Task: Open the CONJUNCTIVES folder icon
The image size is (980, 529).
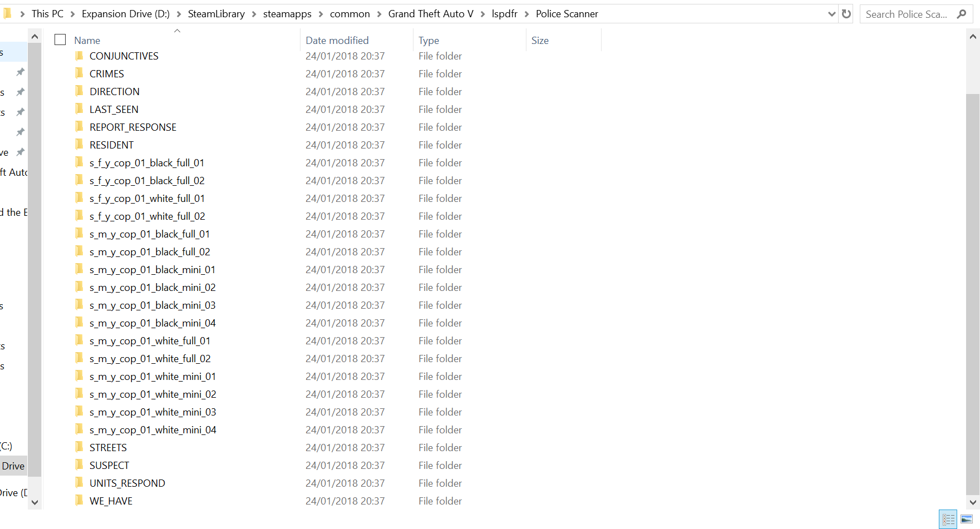Action: 80,56
